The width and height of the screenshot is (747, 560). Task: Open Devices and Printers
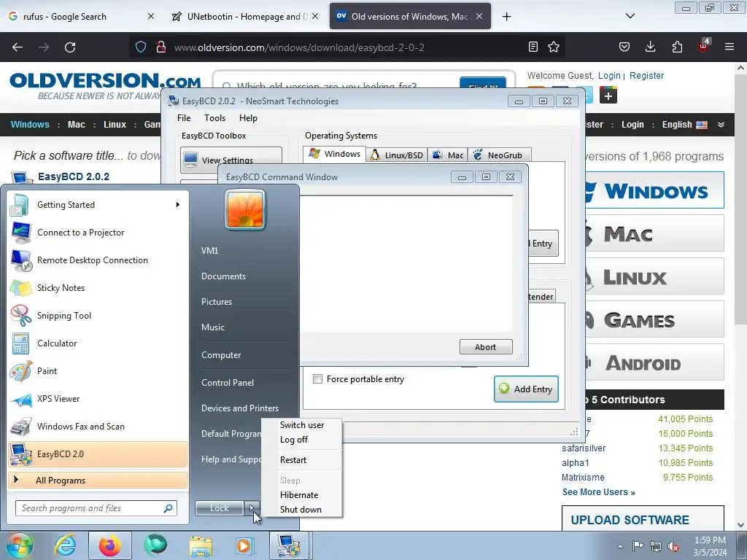tap(240, 408)
